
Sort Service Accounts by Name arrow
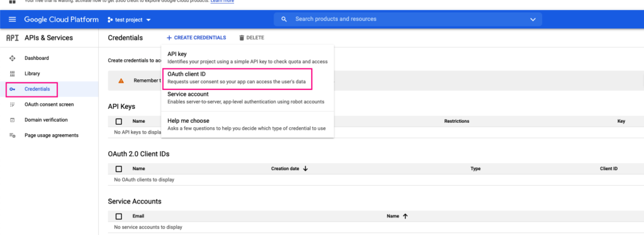tap(405, 216)
